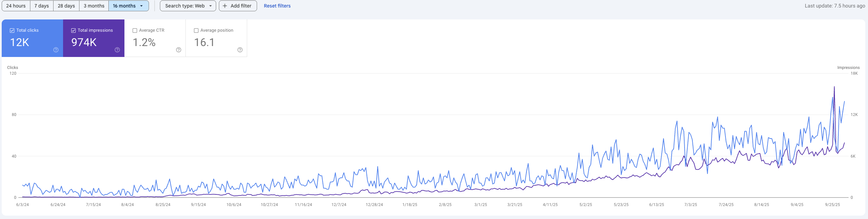Uncheck the Total impressions checkbox
The width and height of the screenshot is (868, 219).
[74, 30]
